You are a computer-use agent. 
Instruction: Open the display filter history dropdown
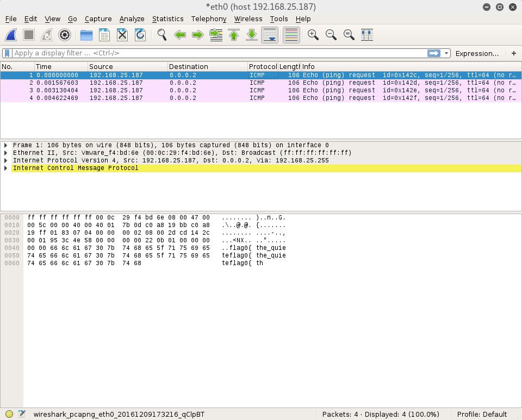[447, 53]
